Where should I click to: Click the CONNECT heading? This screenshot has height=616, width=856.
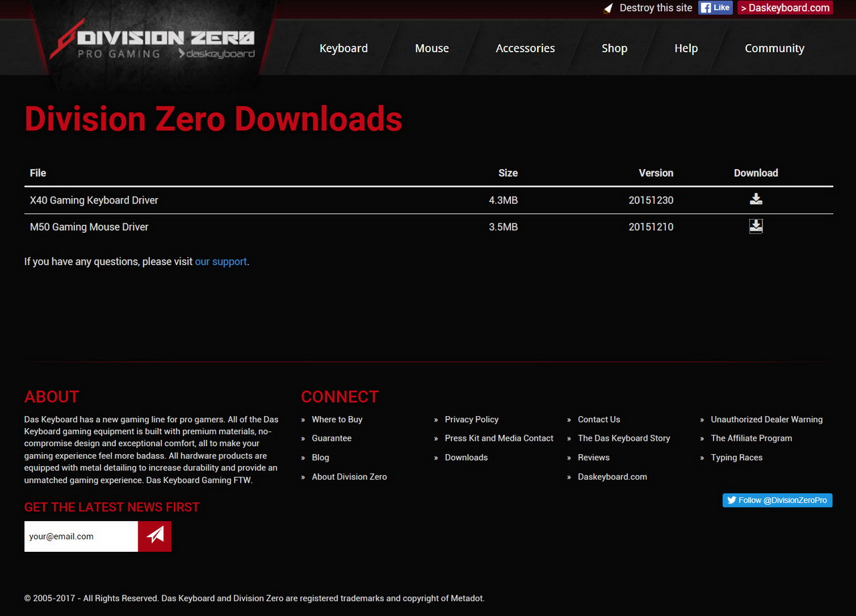340,397
